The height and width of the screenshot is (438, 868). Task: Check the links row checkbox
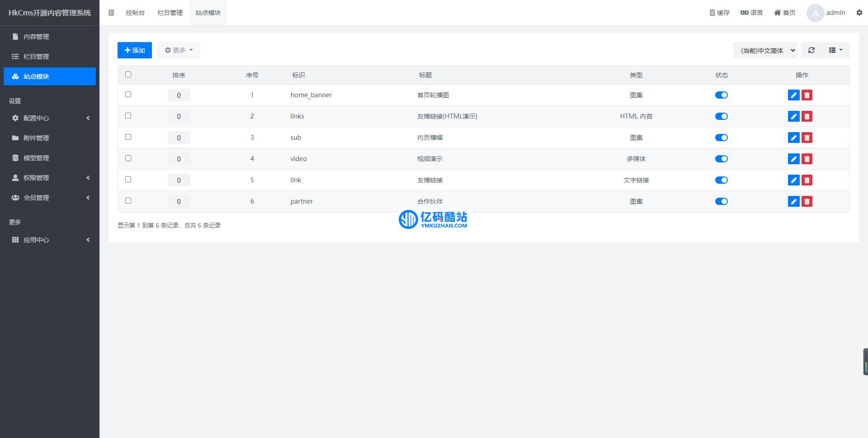tap(128, 116)
